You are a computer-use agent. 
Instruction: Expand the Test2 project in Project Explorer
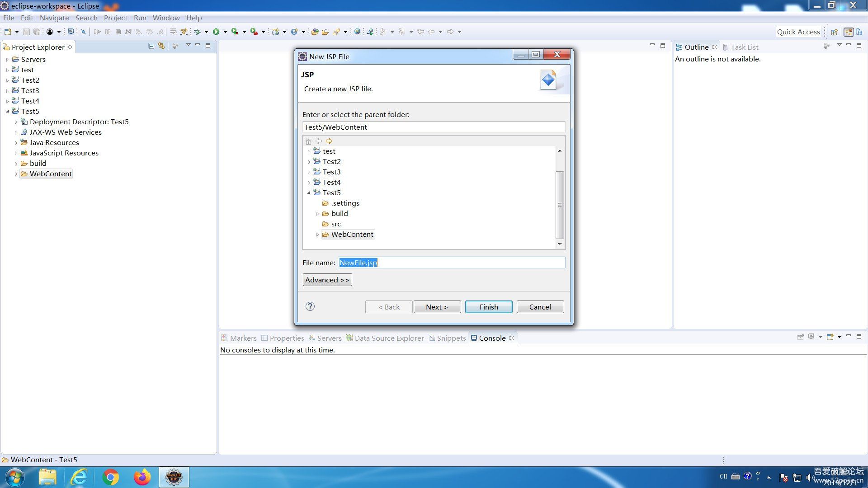pos(7,80)
